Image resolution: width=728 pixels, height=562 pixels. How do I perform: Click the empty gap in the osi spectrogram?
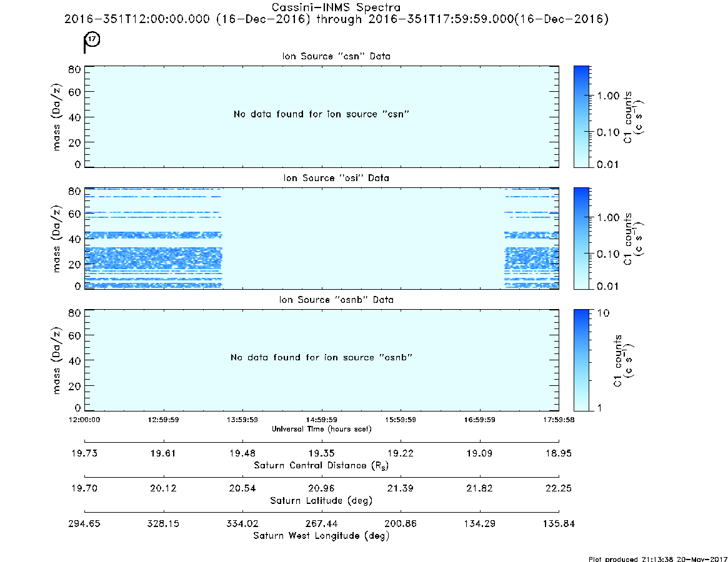coord(364,239)
